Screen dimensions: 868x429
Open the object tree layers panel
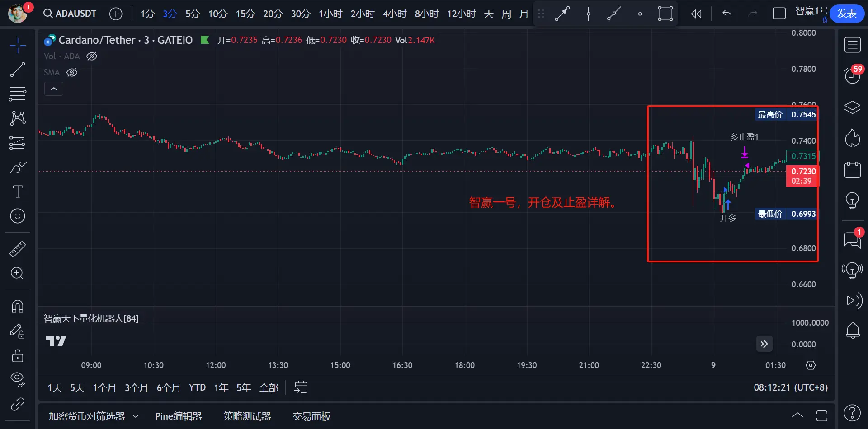853,107
